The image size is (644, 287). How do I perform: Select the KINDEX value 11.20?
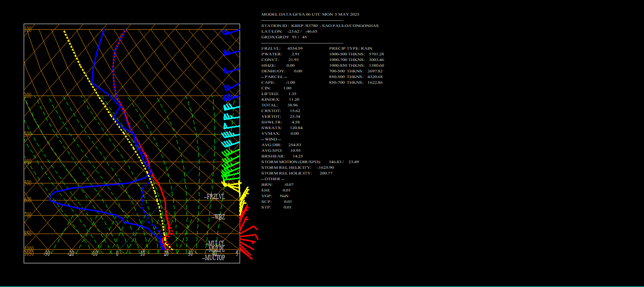click(x=294, y=99)
